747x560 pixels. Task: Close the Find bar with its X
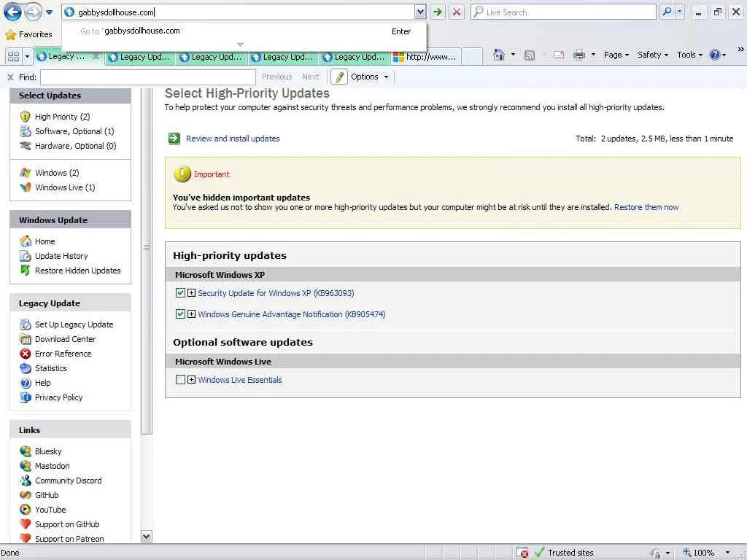(x=10, y=77)
